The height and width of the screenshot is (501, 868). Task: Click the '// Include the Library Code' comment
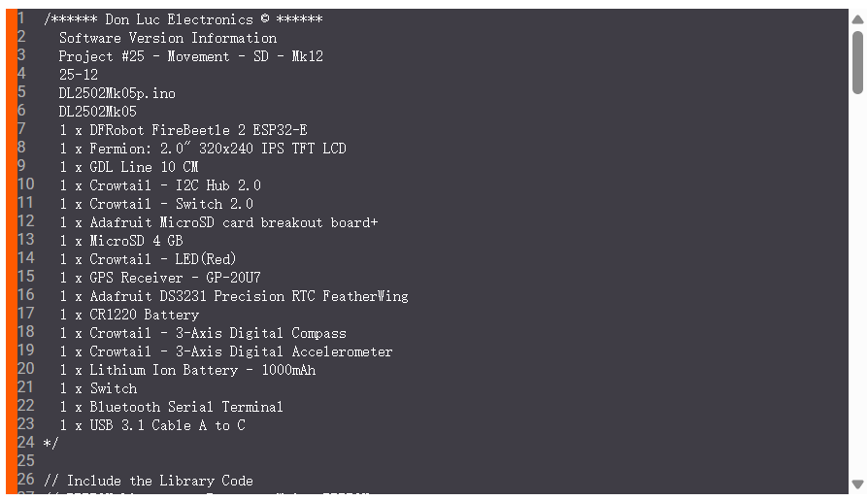tap(148, 481)
